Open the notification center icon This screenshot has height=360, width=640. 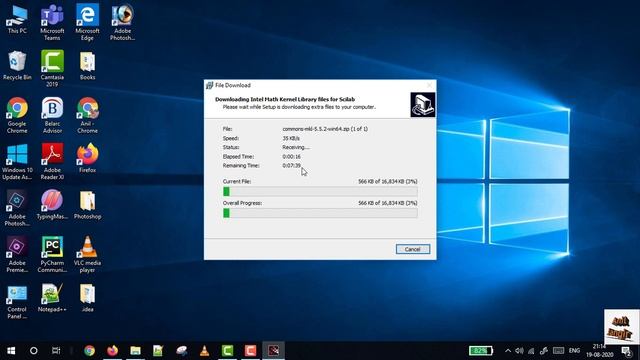[627, 351]
